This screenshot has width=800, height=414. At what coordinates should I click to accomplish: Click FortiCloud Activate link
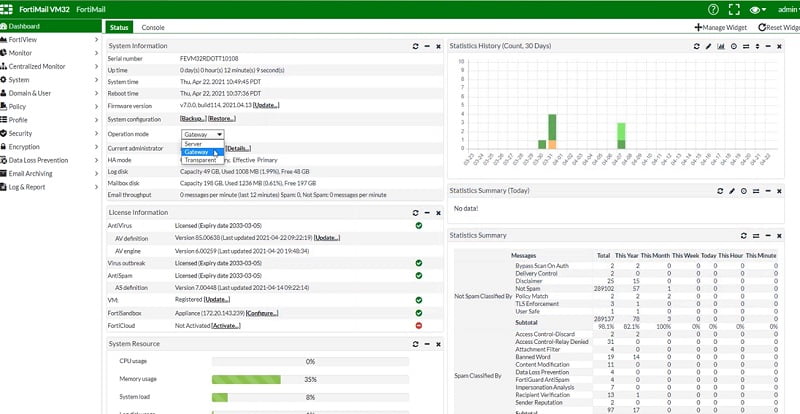226,326
